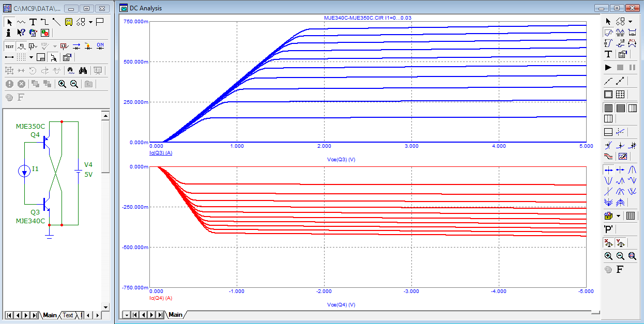
Task: Choose the resistor component tool
Action: tap(21, 22)
